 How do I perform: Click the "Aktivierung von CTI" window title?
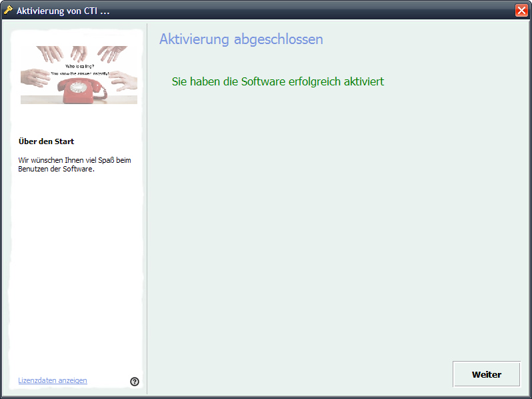coord(63,11)
